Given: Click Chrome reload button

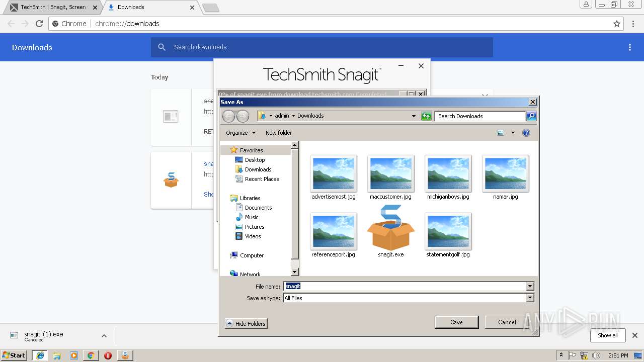Looking at the screenshot, I should pyautogui.click(x=39, y=24).
